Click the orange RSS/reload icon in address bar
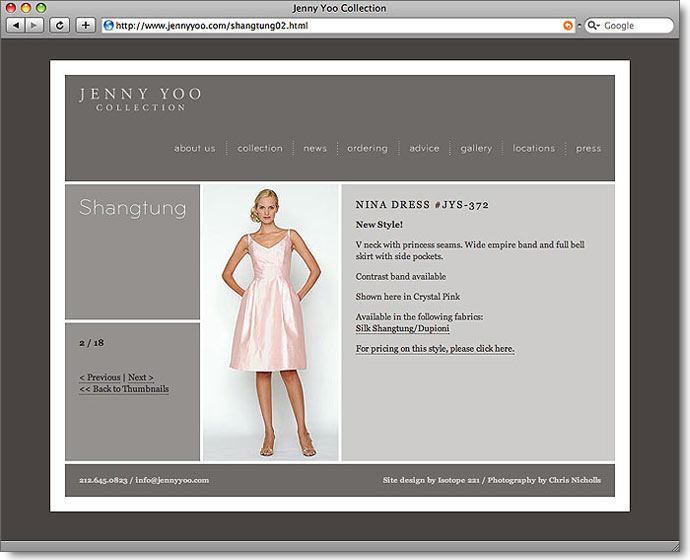 click(x=568, y=26)
